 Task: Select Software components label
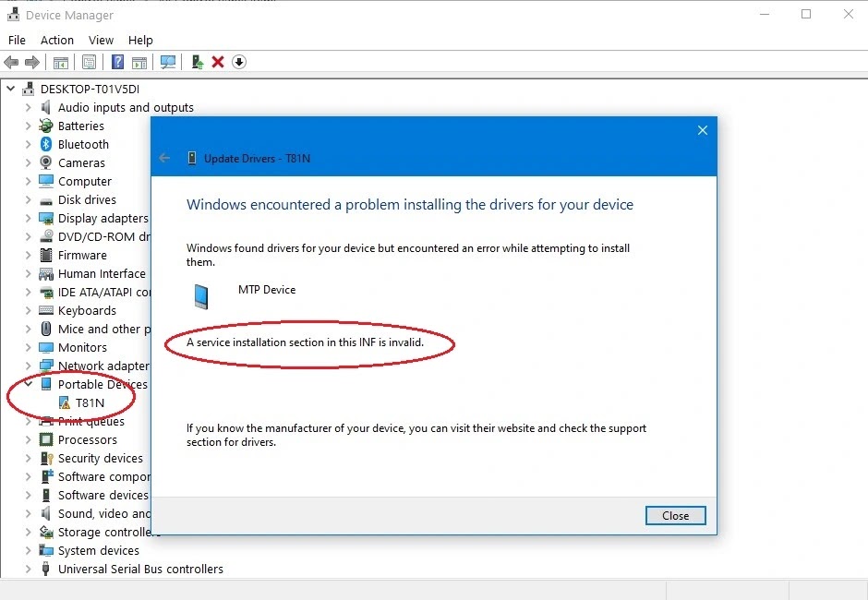[x=104, y=476]
